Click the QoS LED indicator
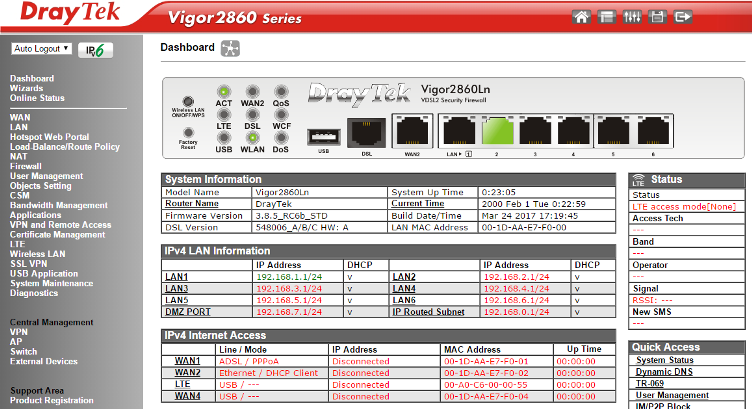The width and height of the screenshot is (752, 409). pos(281,91)
